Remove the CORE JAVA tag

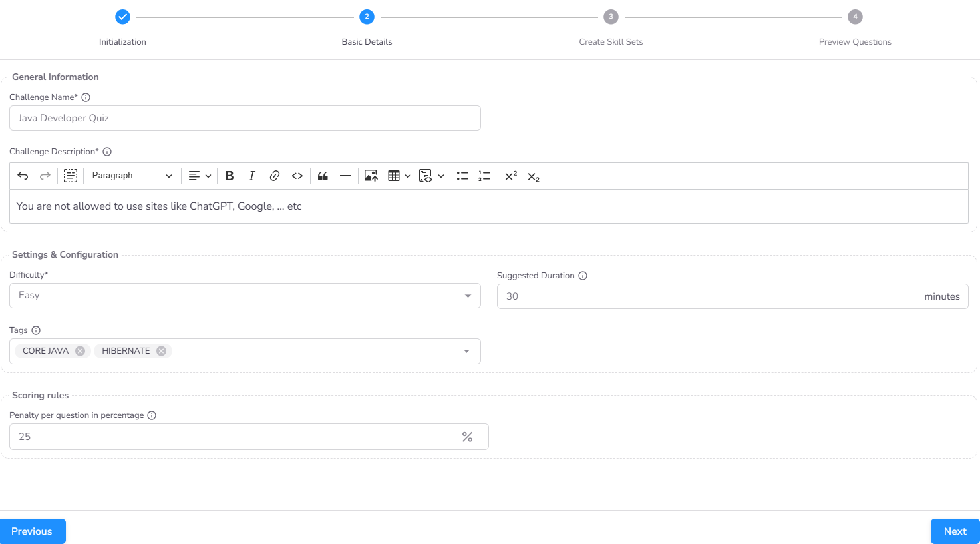coord(81,351)
